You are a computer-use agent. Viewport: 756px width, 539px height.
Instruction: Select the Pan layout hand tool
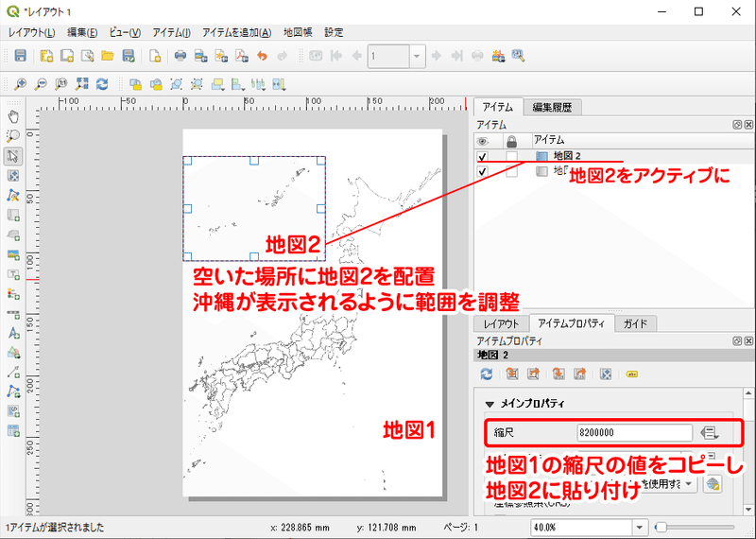click(x=13, y=116)
